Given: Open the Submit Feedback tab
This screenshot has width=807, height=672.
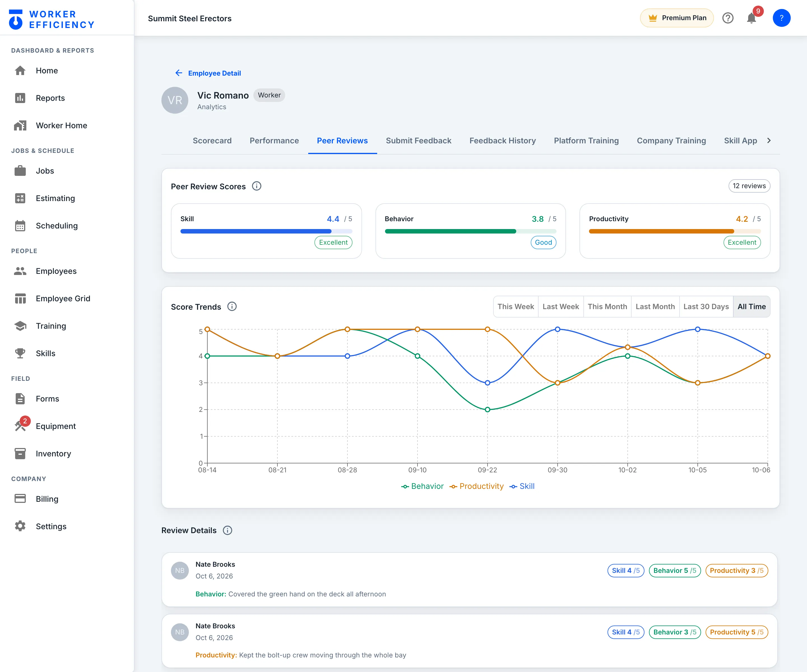Looking at the screenshot, I should 418,141.
